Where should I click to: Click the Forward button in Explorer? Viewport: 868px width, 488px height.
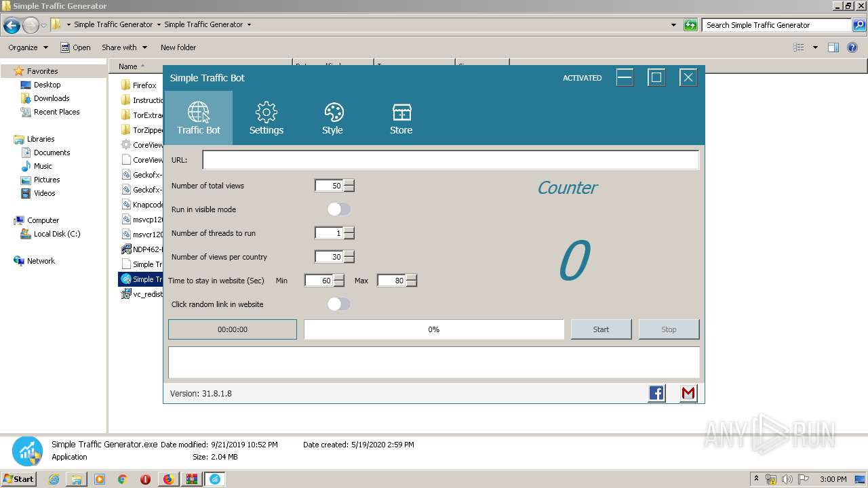[31, 26]
